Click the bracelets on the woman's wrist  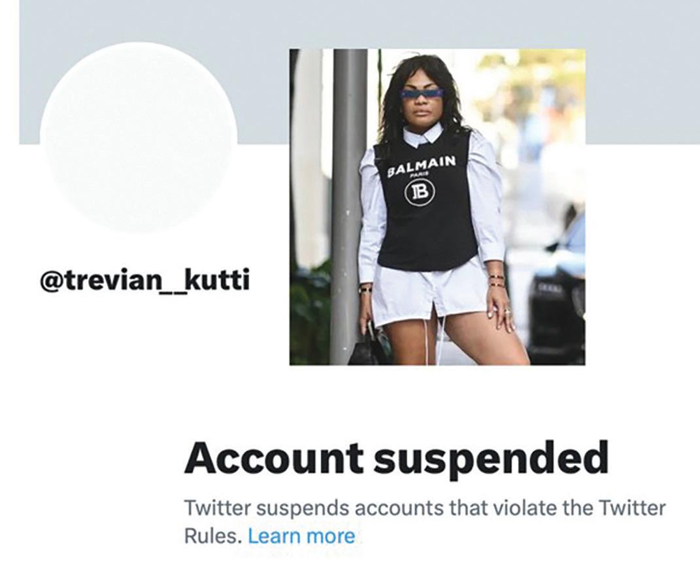[495, 281]
